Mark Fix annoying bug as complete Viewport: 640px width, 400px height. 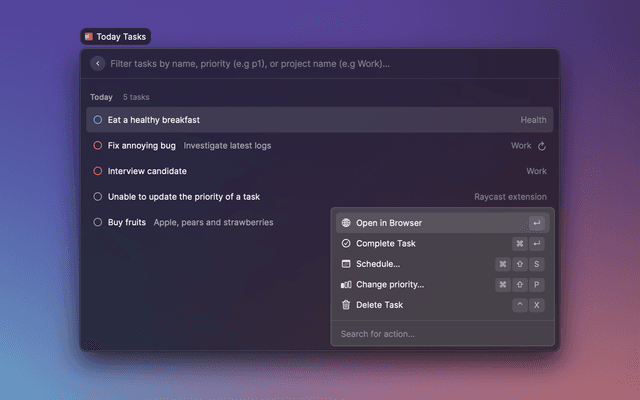point(97,146)
